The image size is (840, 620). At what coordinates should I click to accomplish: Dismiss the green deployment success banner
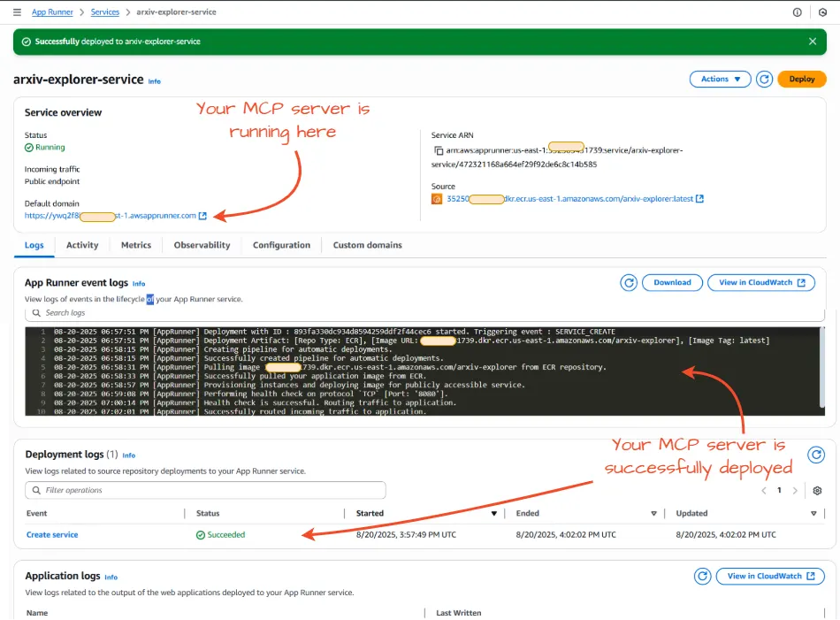tap(813, 41)
